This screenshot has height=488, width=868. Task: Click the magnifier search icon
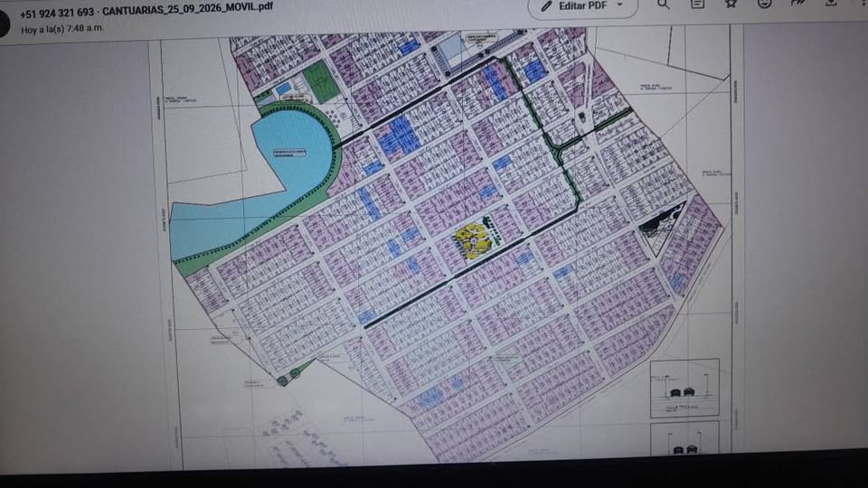pyautogui.click(x=663, y=5)
